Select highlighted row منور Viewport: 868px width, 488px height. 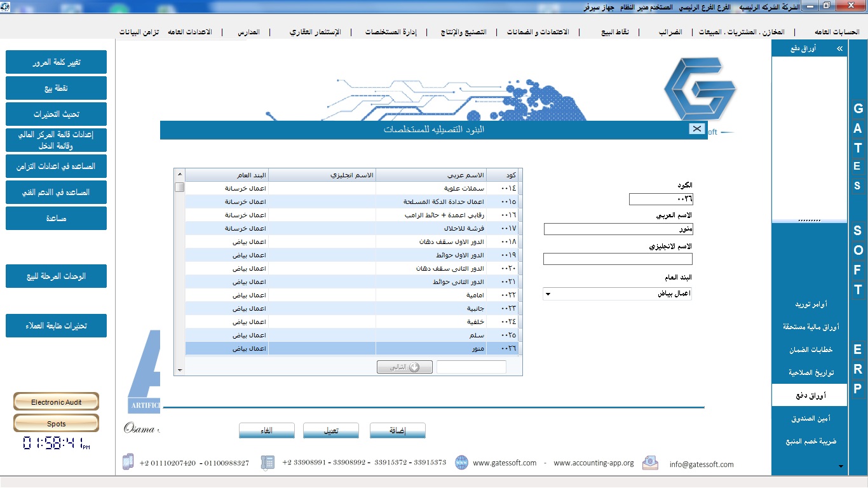point(352,348)
